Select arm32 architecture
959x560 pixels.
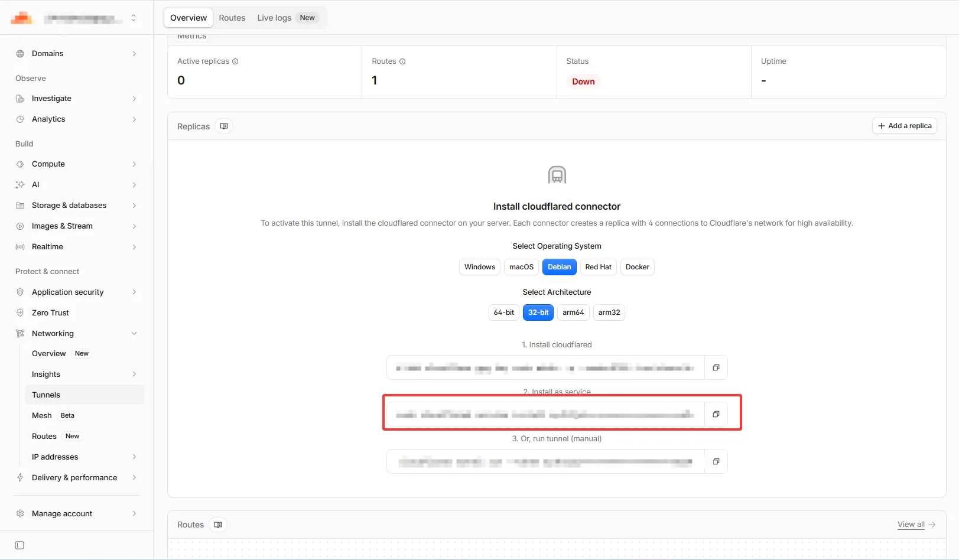(x=609, y=312)
